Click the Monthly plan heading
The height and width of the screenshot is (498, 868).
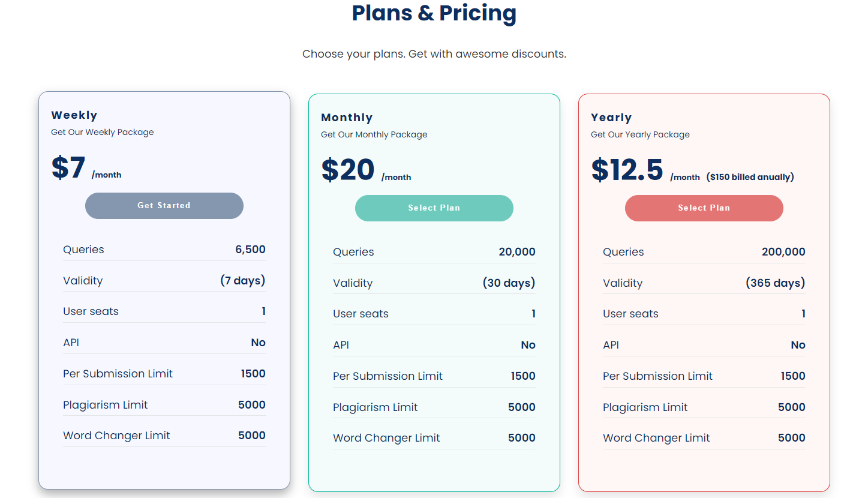tap(347, 118)
